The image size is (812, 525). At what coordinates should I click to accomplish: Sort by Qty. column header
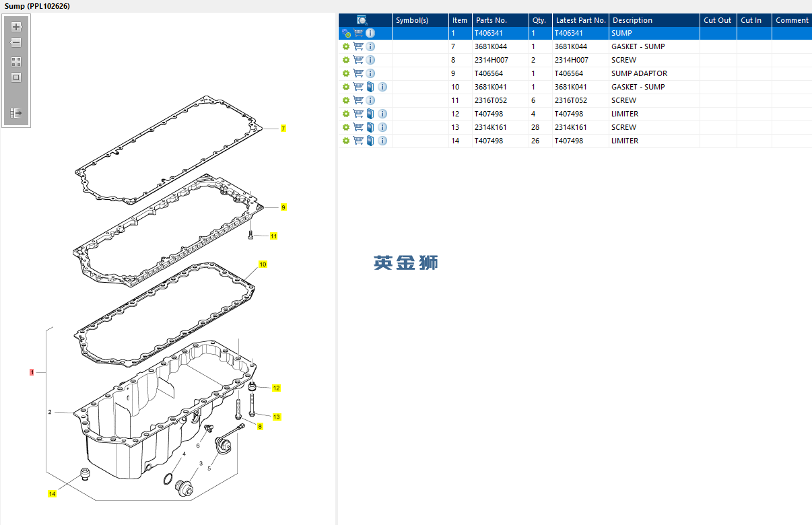(540, 20)
